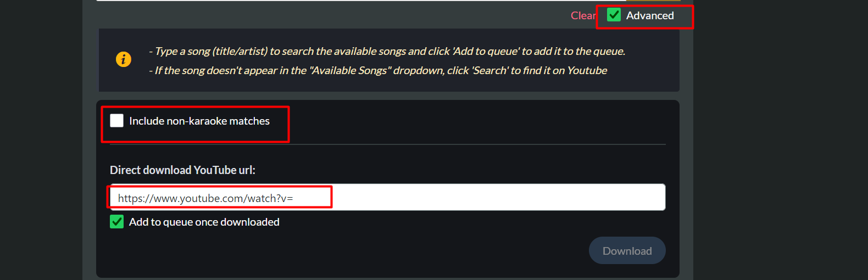Click the Advanced label text
The height and width of the screenshot is (280, 868).
(x=650, y=16)
